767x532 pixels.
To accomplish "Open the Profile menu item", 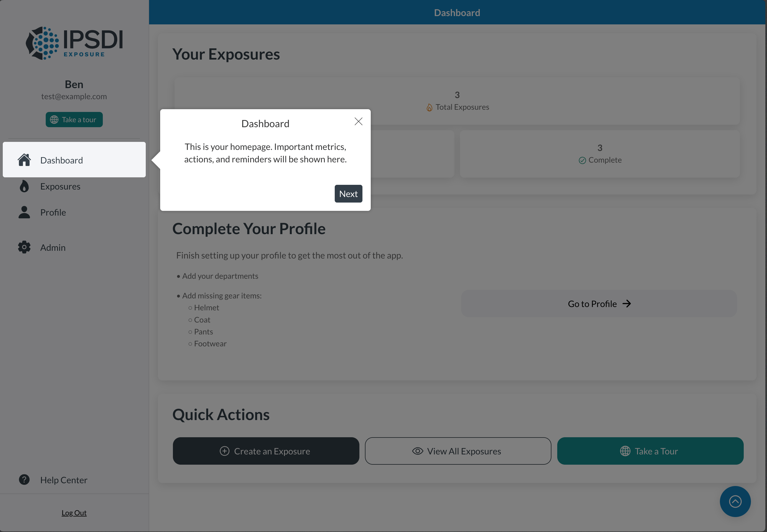I will point(53,212).
